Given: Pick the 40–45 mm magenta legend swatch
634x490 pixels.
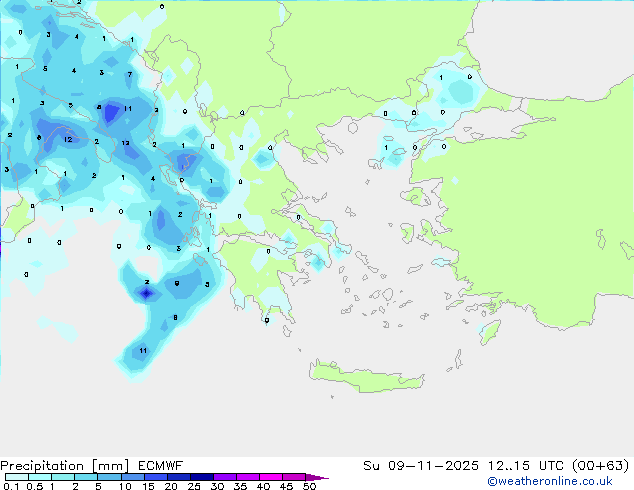Looking at the screenshot, I should click(271, 477).
